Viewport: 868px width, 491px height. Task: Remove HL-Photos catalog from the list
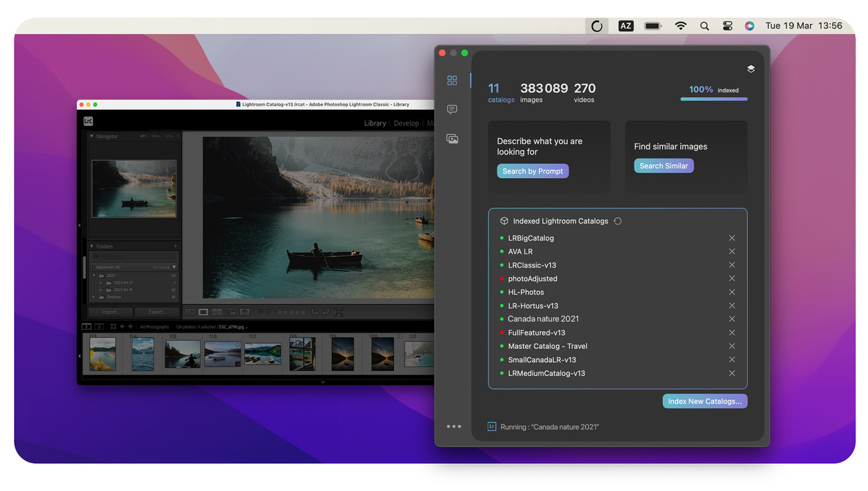click(732, 292)
